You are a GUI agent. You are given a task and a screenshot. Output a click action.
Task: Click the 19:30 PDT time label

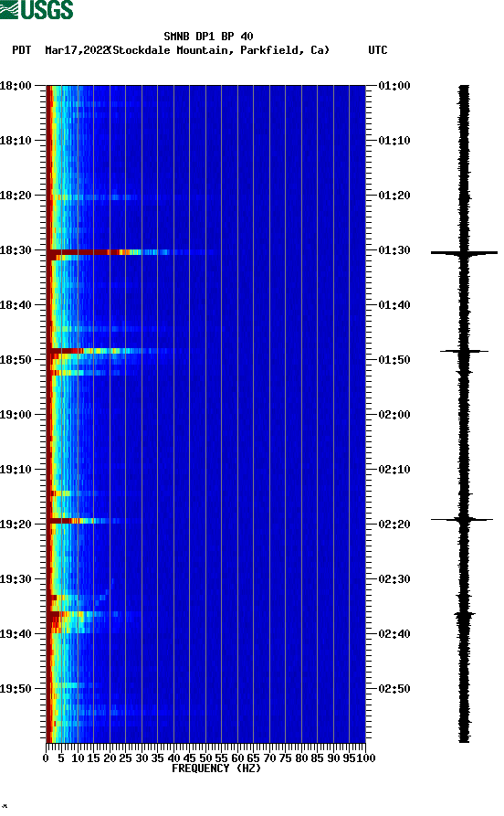(16, 578)
